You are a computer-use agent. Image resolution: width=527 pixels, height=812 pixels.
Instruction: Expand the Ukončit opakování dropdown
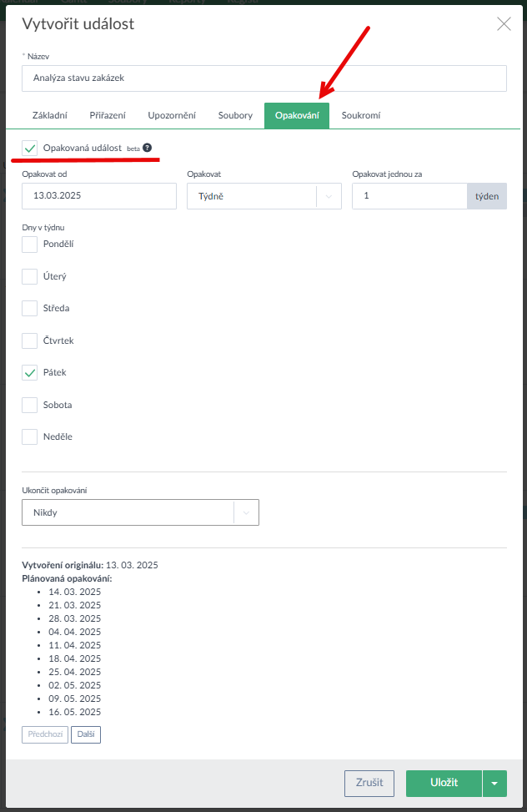(140, 512)
